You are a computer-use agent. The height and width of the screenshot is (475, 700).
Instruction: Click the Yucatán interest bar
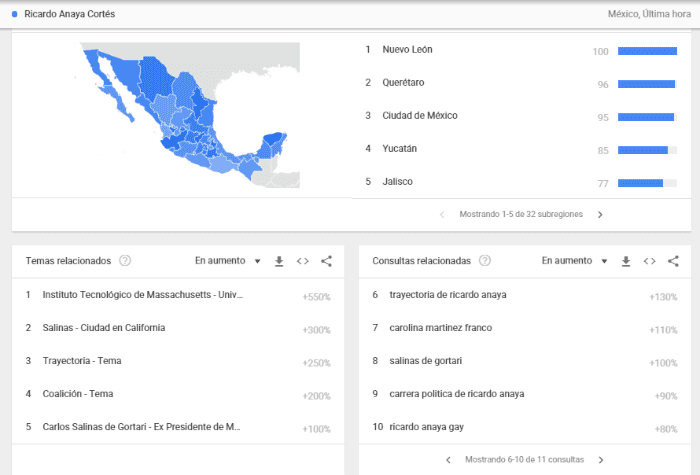coord(646,150)
